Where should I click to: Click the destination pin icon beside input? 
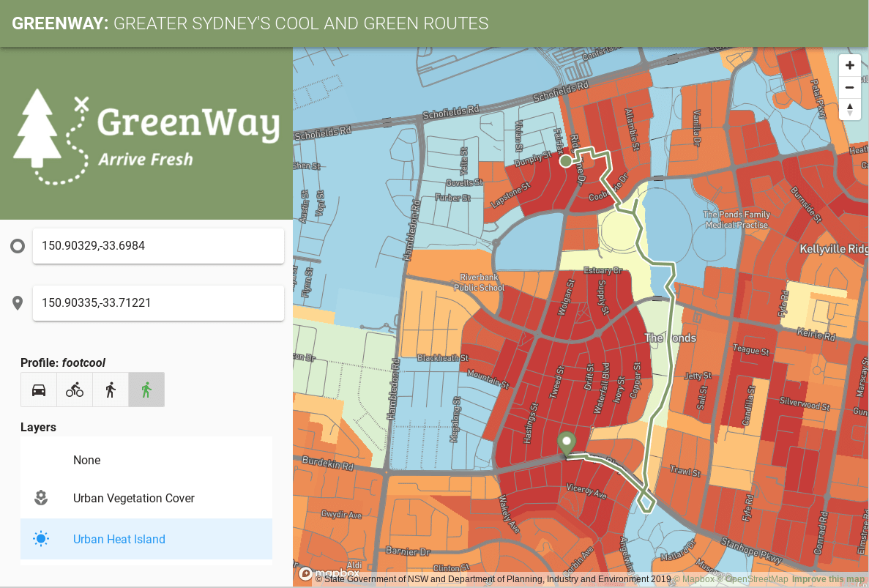[18, 302]
